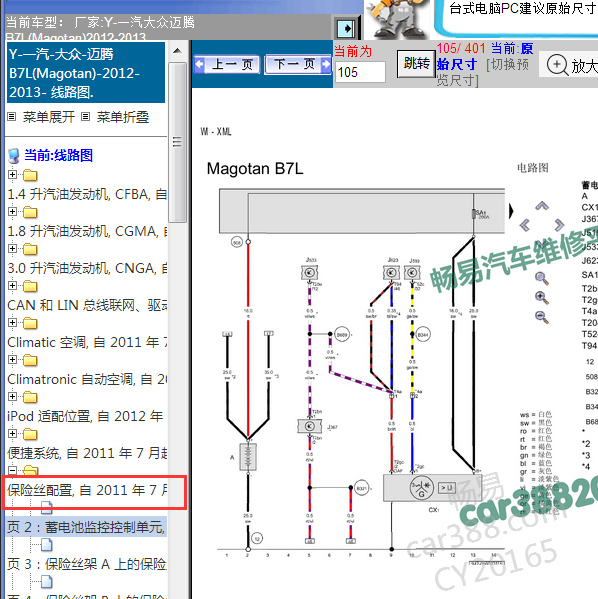Click folder icon above 3.0 升汽油发动机
This screenshot has height=599, width=598.
(30, 249)
